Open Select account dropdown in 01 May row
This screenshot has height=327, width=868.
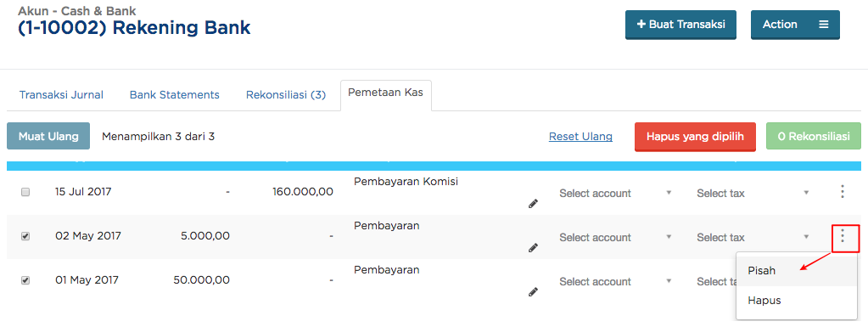tap(615, 281)
